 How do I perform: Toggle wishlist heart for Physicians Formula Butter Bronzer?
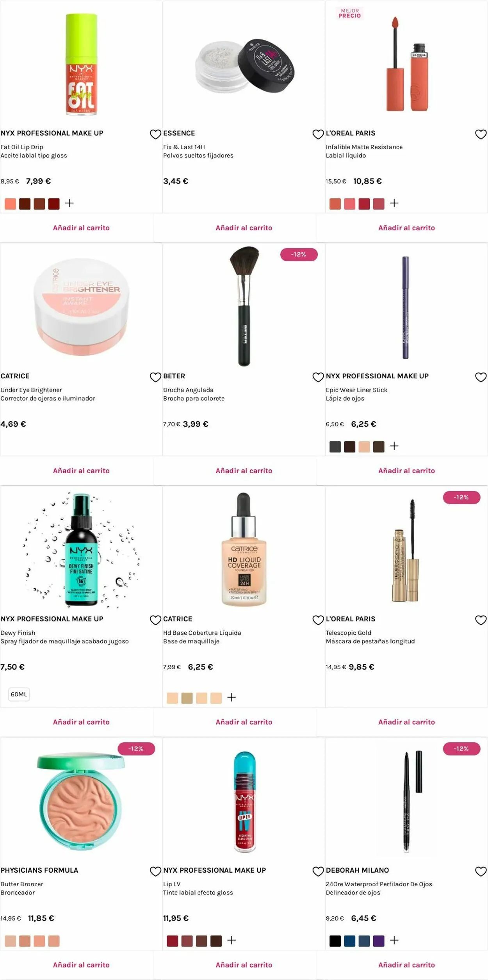(x=155, y=871)
